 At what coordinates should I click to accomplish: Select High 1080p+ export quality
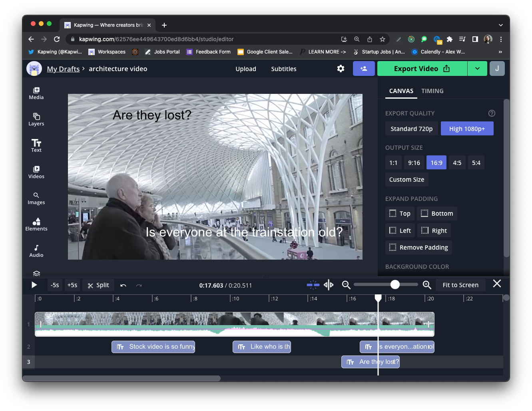point(467,129)
